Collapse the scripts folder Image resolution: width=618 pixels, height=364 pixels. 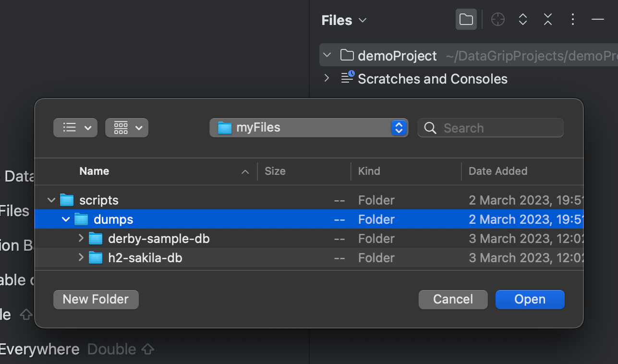tap(51, 200)
